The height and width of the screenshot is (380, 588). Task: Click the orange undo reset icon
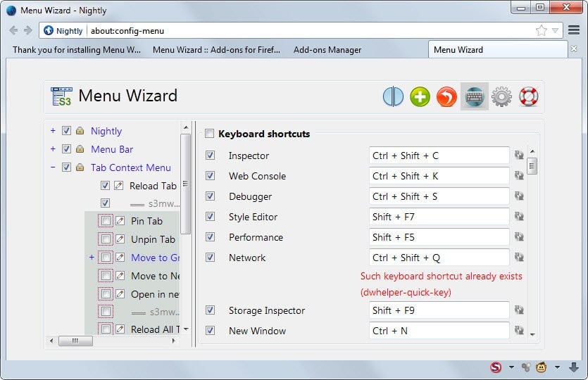(446, 96)
